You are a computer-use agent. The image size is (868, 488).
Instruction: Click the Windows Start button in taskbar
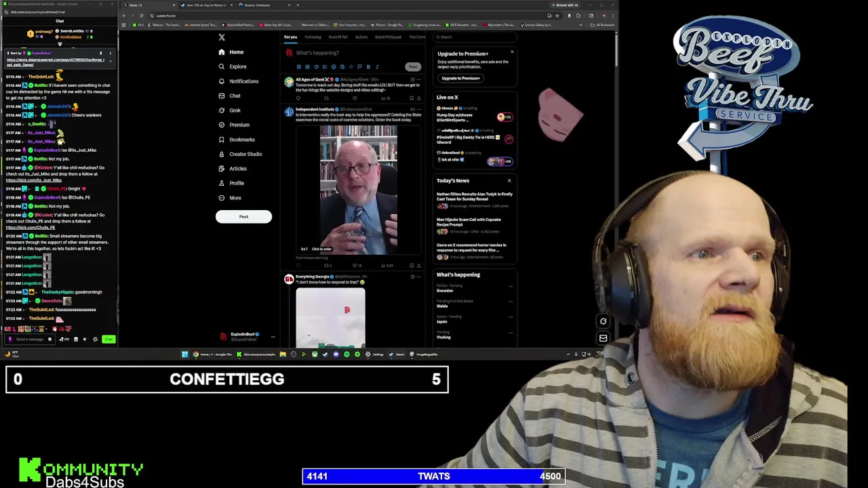[x=184, y=354]
